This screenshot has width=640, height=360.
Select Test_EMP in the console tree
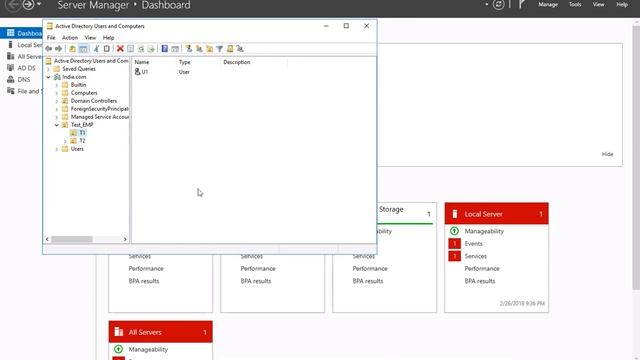82,125
